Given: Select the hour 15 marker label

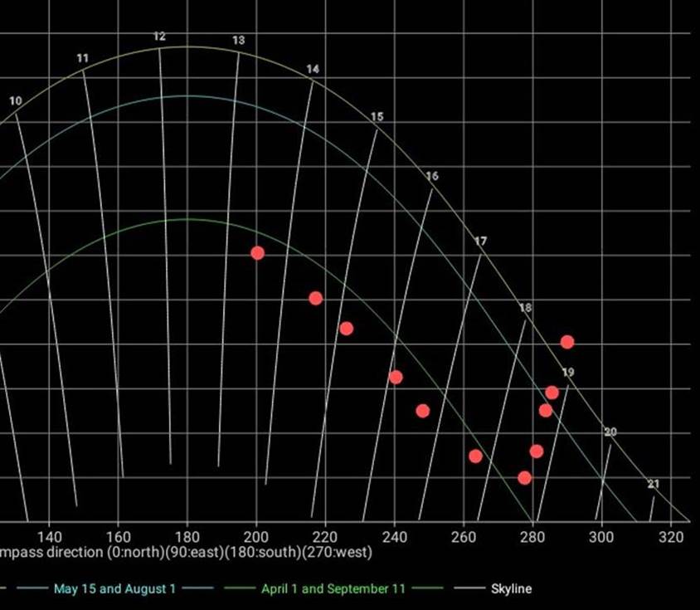Looking at the screenshot, I should pos(377,118).
